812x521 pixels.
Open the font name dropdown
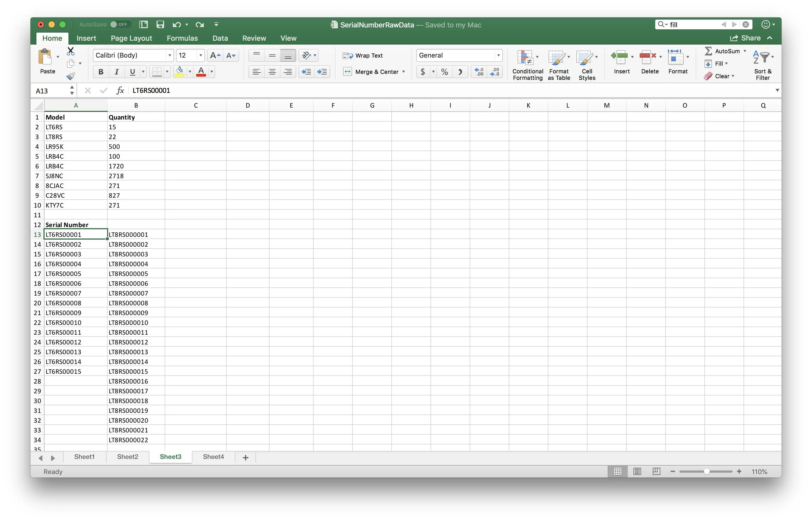[x=170, y=55]
